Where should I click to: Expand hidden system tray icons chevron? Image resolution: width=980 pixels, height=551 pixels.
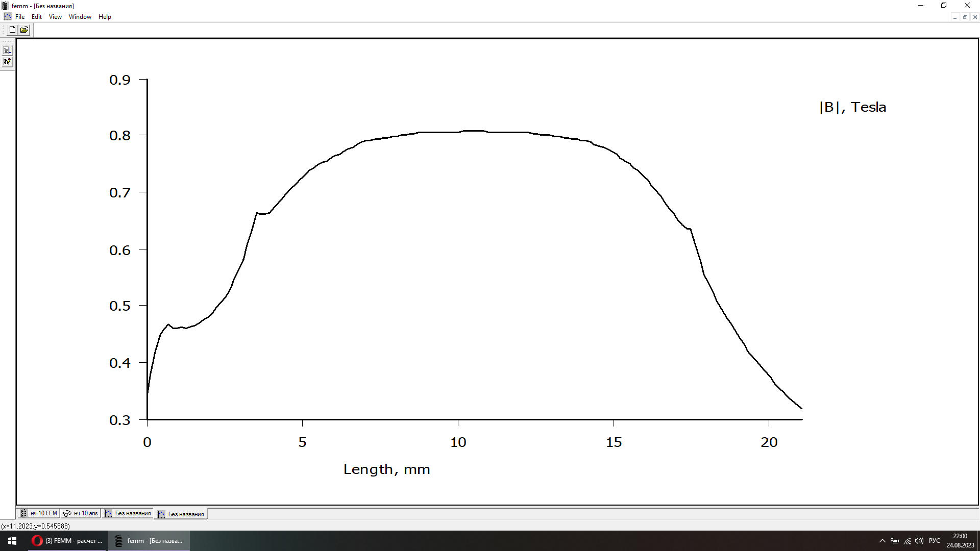coord(882,541)
